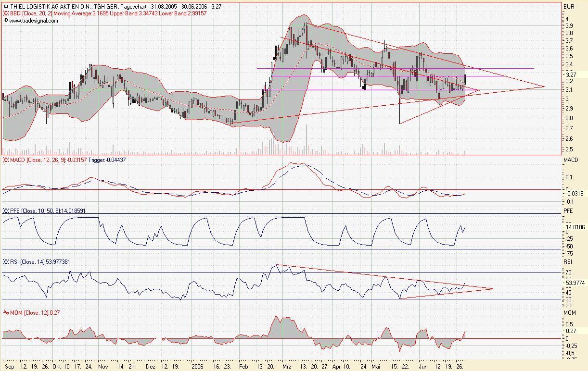Viewport: 588px width, 371px height.
Task: Click the indicator icon before PFE legend
Action: tap(6, 210)
